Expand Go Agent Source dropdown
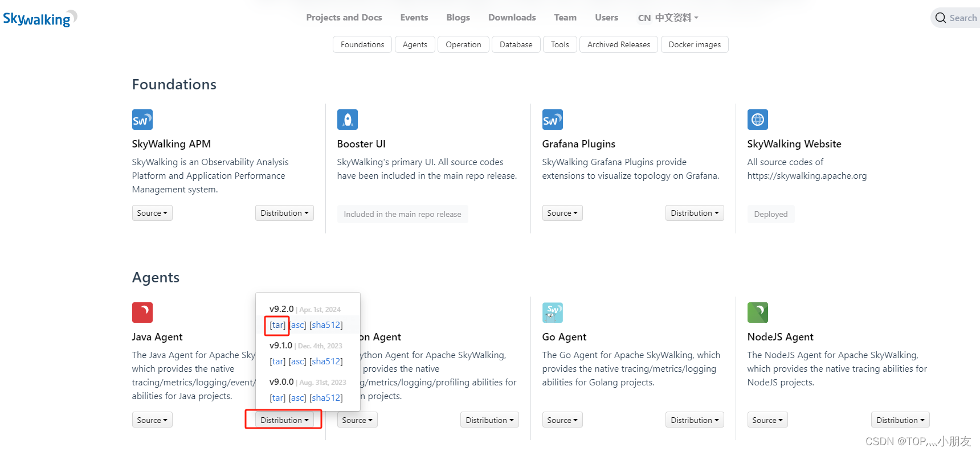The image size is (980, 452). (562, 420)
